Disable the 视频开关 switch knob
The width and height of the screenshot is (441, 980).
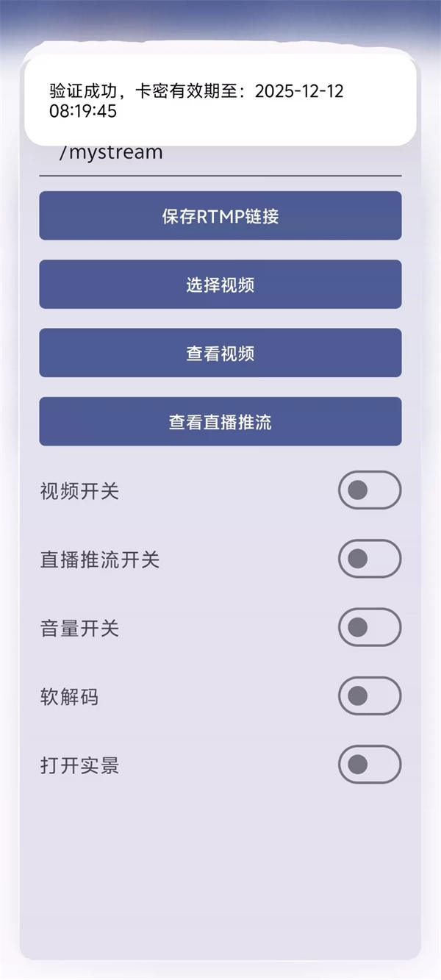pyautogui.click(x=358, y=490)
